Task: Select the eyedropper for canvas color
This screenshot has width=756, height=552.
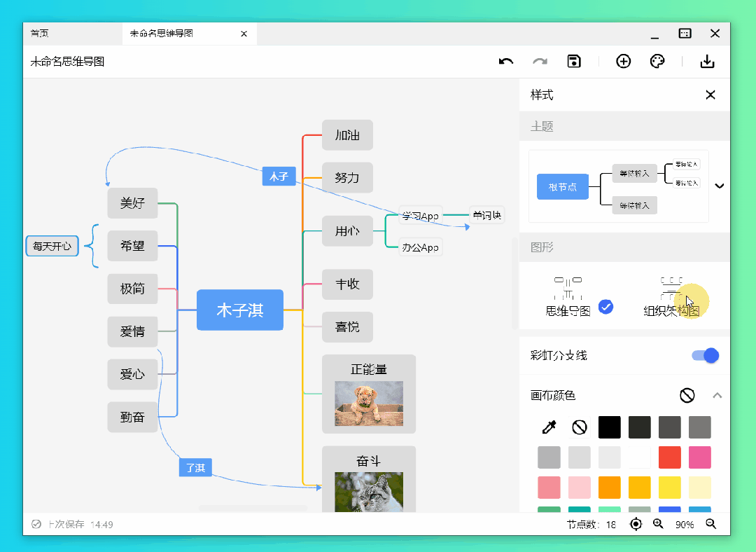Action: pos(549,427)
